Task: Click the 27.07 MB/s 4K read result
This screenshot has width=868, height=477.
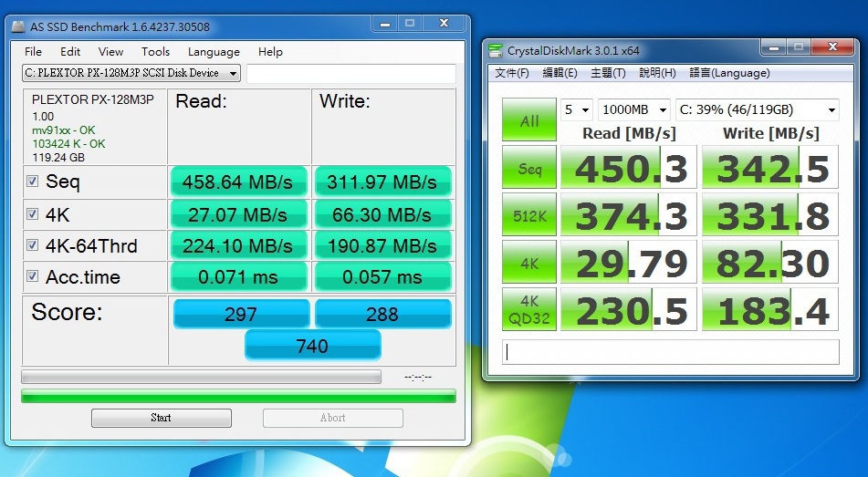Action: point(238,214)
